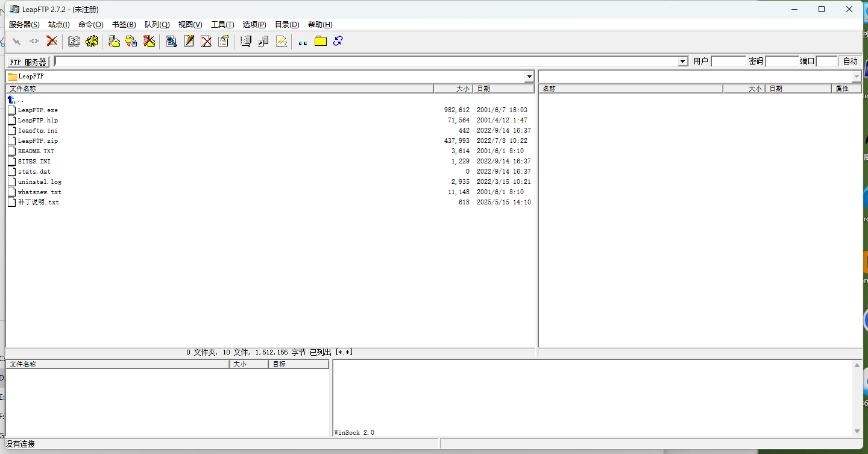Screen dimensions: 868x454
Task: Select the file README.TXT
Action: click(x=36, y=151)
